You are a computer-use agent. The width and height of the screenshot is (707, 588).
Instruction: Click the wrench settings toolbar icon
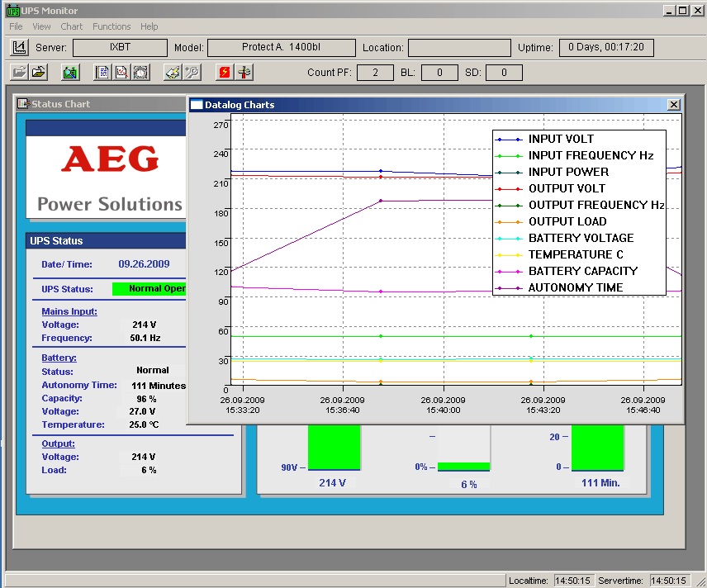(x=192, y=73)
